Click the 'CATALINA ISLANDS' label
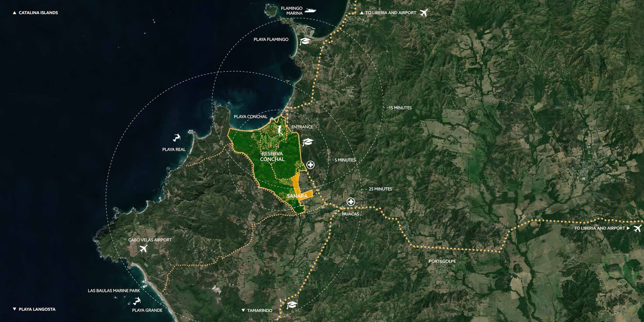This screenshot has width=644, height=322. (38, 13)
